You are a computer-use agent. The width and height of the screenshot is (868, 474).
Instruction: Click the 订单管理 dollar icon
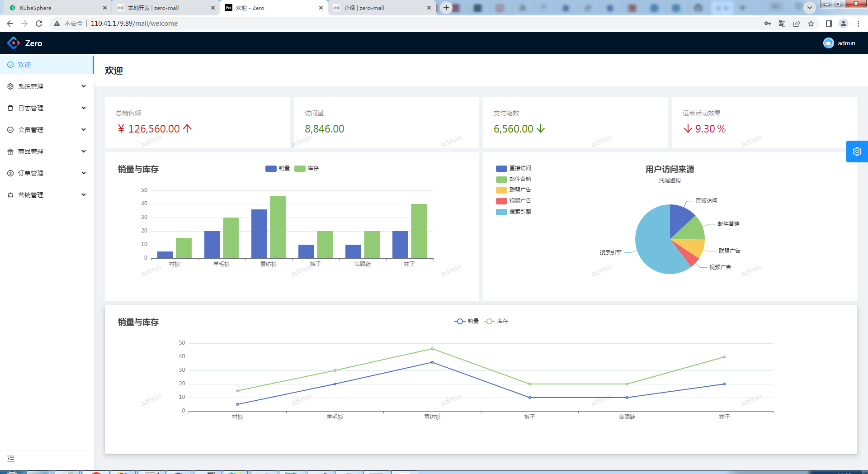10,173
